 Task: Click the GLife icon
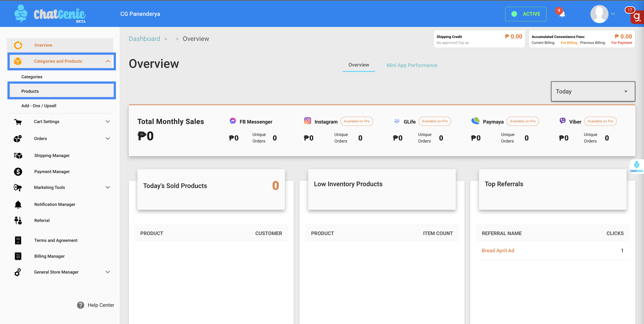tap(397, 121)
